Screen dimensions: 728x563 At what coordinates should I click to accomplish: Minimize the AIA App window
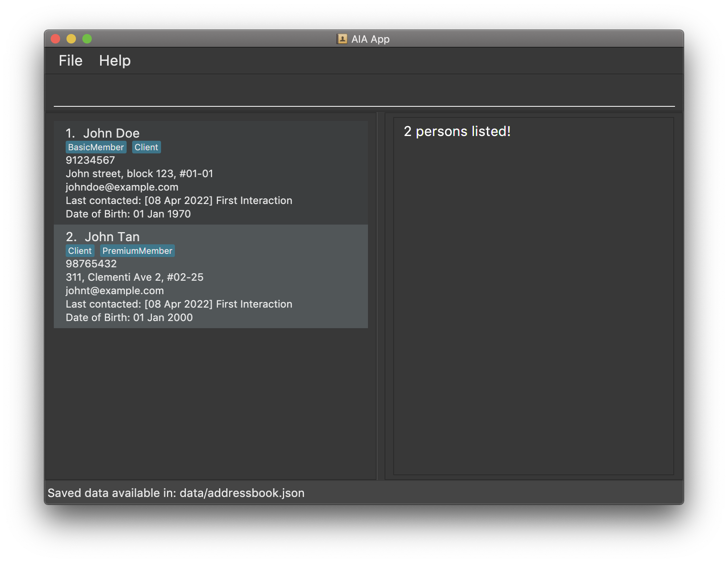[71, 39]
